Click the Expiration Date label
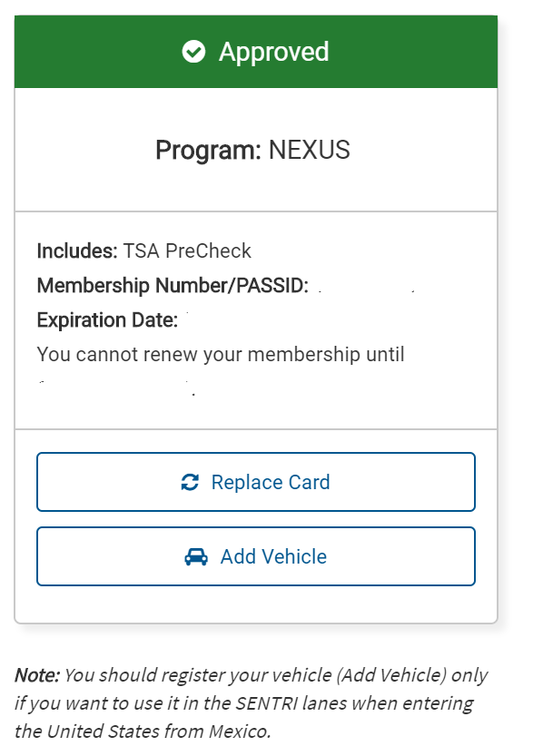533x756 pixels. point(107,320)
